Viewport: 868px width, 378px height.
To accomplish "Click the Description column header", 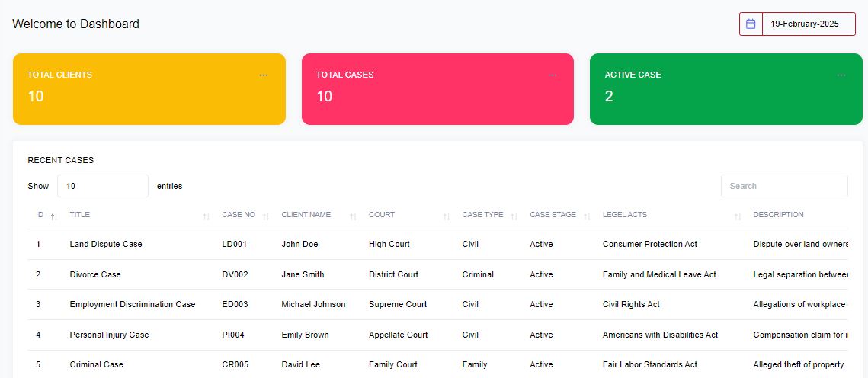I will pyautogui.click(x=778, y=215).
